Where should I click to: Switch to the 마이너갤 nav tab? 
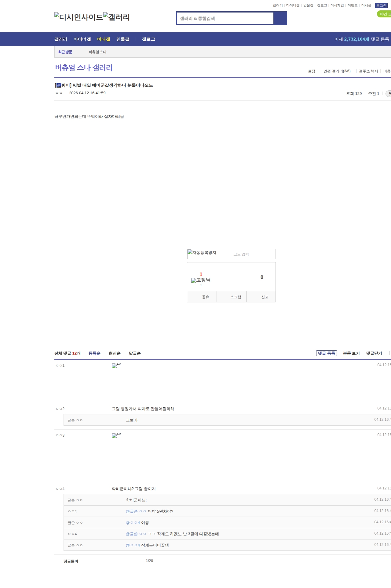tap(82, 39)
